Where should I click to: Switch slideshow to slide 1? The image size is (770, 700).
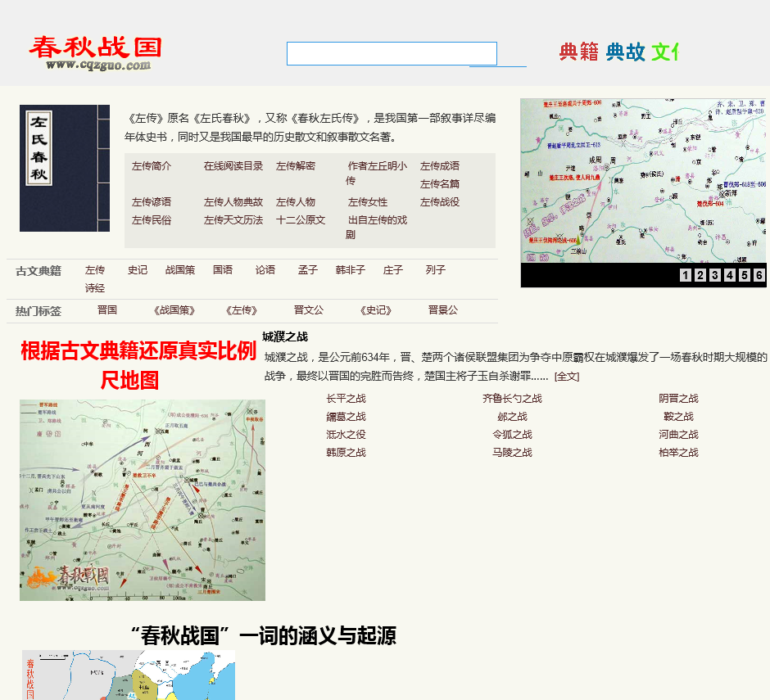click(x=686, y=275)
